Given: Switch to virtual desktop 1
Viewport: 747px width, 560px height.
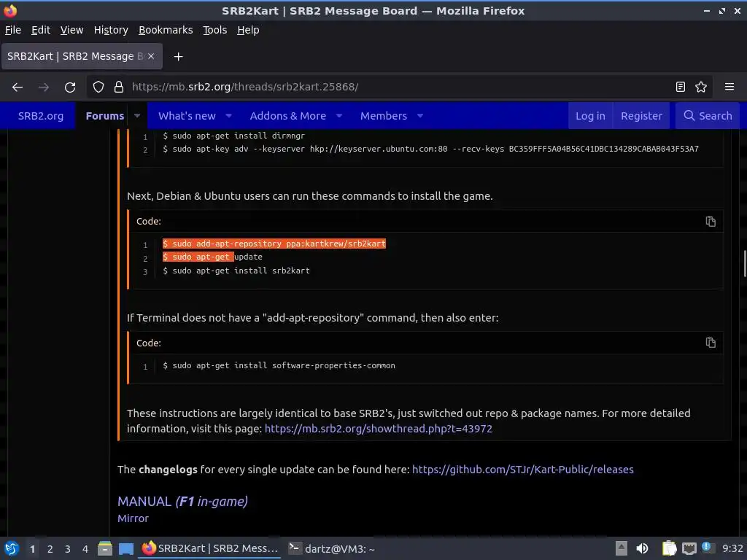Looking at the screenshot, I should [x=32, y=549].
